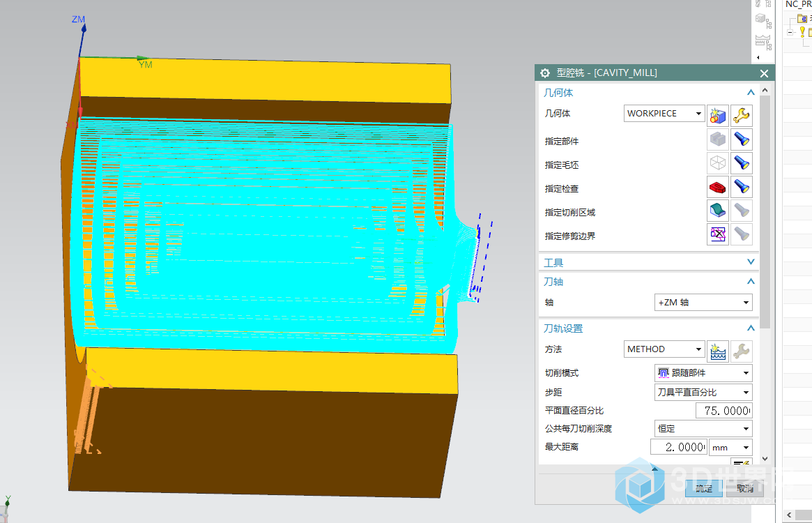Click the 指定修剪边界 trim boundaries icon
The image size is (812, 523).
[x=718, y=234]
